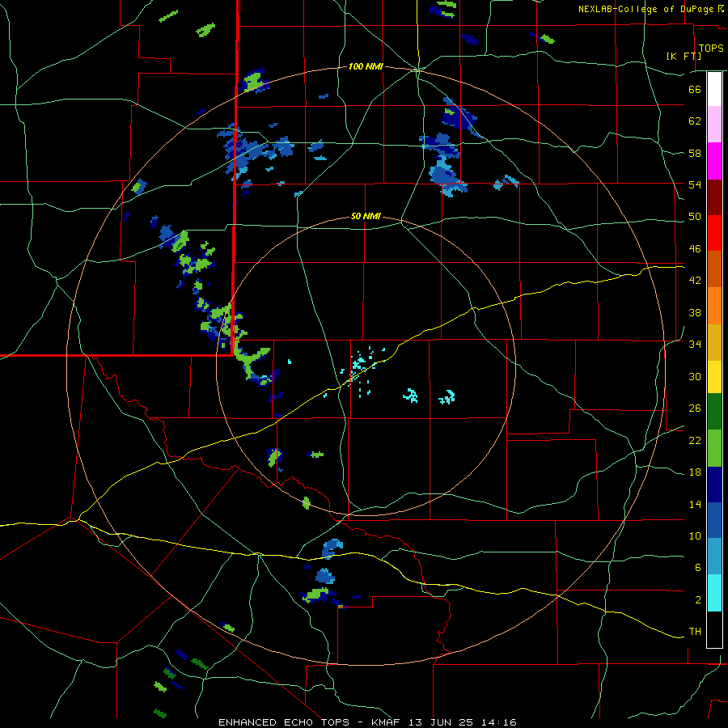Pick the cyan legend swatch

(714, 593)
